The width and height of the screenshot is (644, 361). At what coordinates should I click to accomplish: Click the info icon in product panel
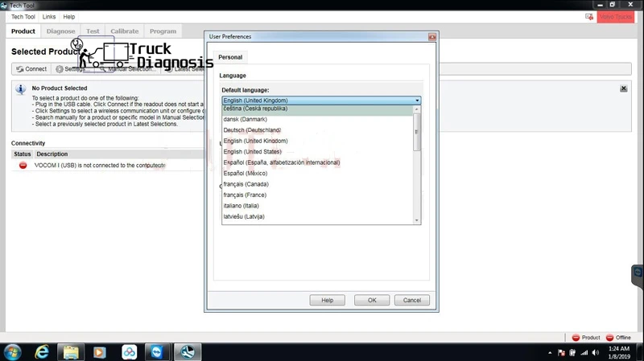click(x=21, y=89)
